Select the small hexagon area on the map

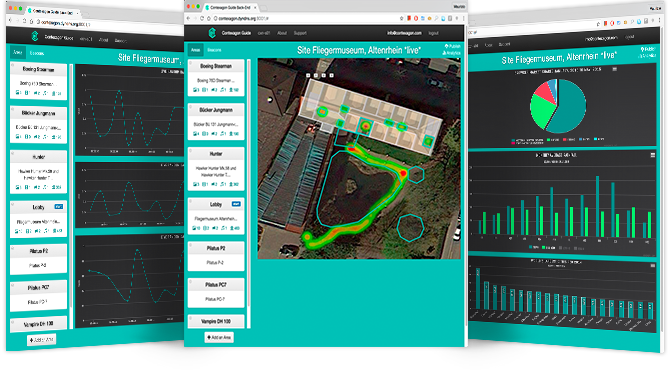pos(416,175)
